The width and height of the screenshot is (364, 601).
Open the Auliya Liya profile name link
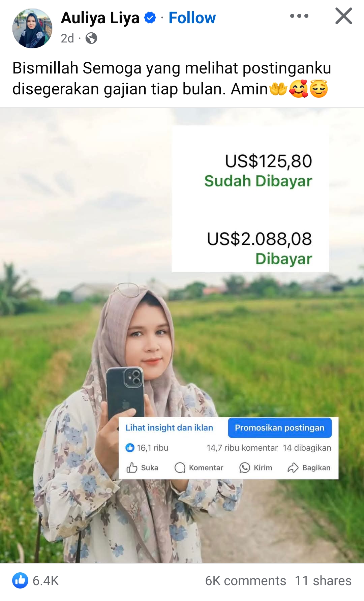tap(100, 18)
